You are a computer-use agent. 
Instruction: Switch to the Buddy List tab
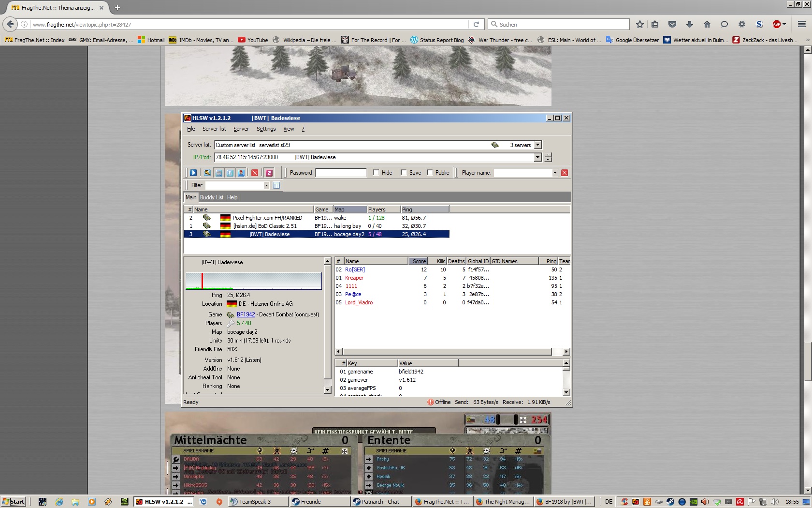point(212,197)
